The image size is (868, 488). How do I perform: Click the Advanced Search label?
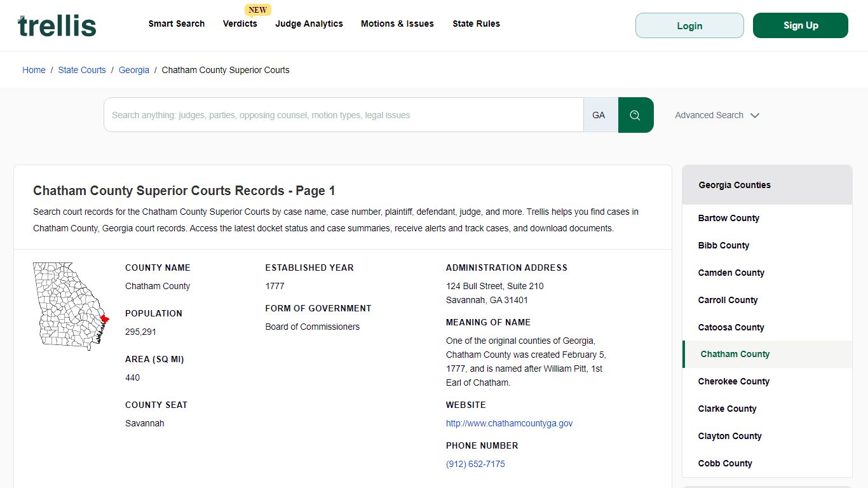click(709, 115)
